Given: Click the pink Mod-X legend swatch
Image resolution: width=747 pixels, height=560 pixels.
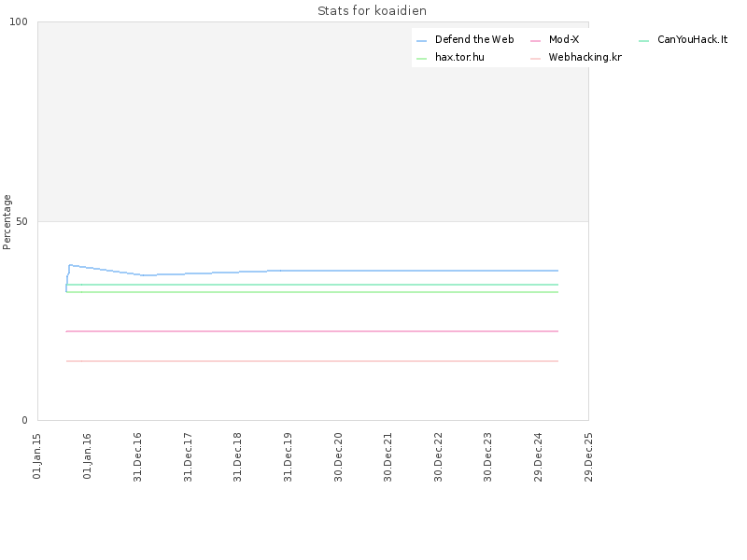Looking at the screenshot, I should tap(535, 41).
